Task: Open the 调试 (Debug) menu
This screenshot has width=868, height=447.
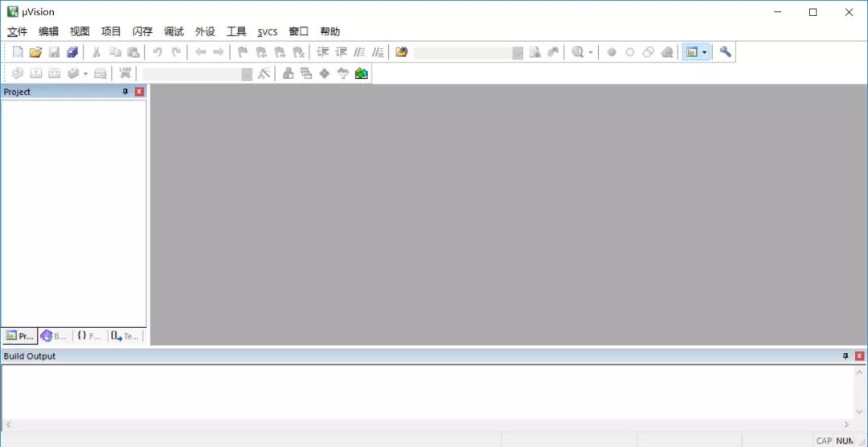Action: (174, 31)
